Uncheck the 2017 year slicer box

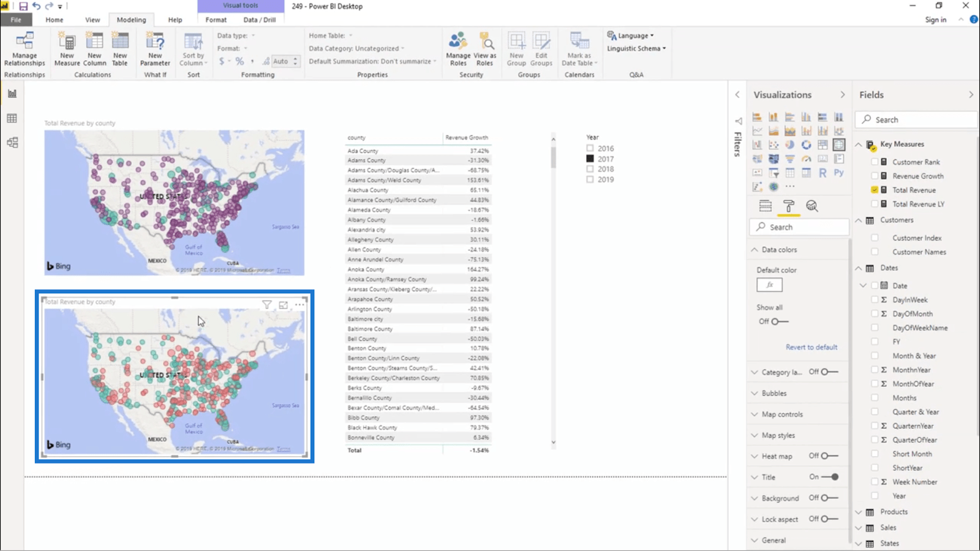pyautogui.click(x=590, y=159)
